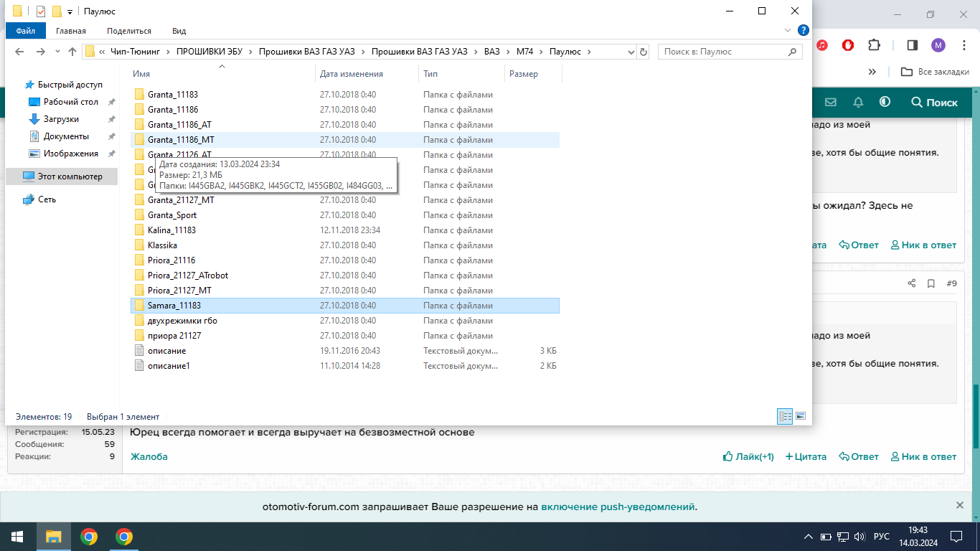This screenshot has height=551, width=980.
Task: Refresh the Паулюс folder view
Action: tap(644, 52)
